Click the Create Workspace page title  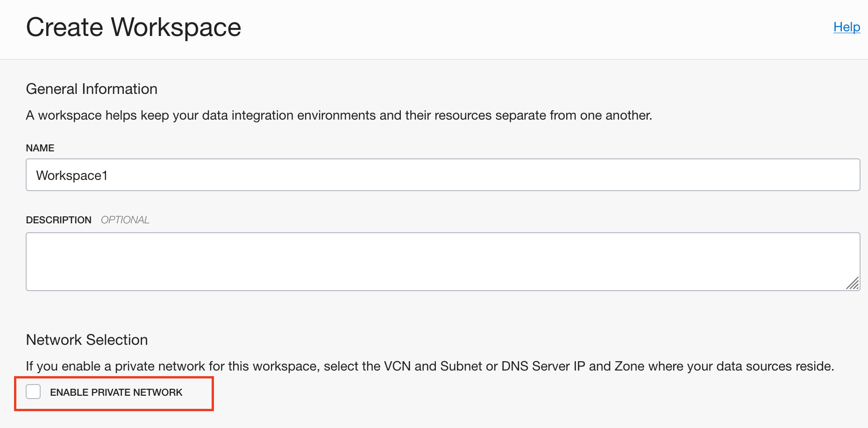(134, 27)
